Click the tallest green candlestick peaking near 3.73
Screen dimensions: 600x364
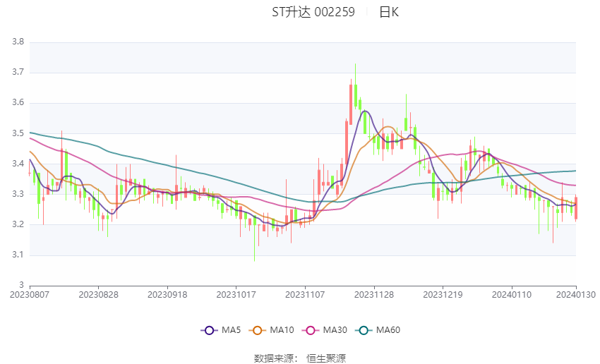[x=356, y=96]
